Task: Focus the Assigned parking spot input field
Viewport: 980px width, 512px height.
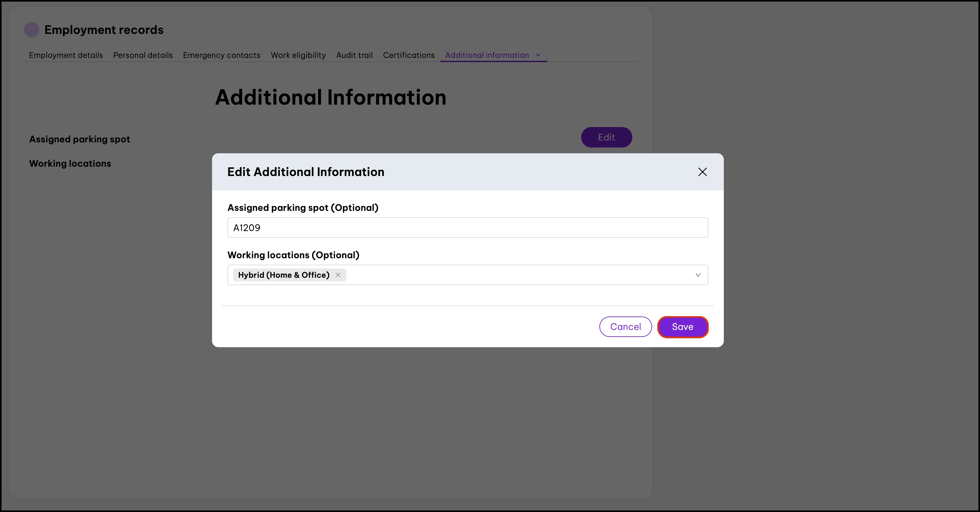Action: pos(467,228)
